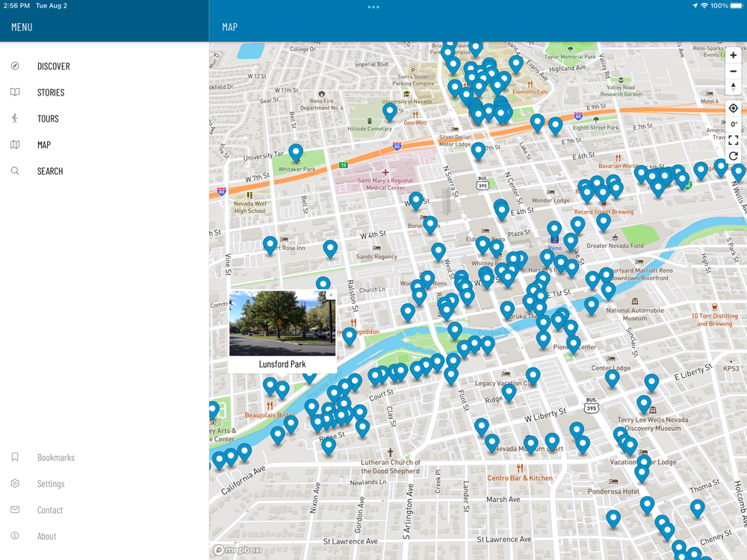
Task: Click the Centro Bar & Kitchen label
Action: tap(520, 478)
